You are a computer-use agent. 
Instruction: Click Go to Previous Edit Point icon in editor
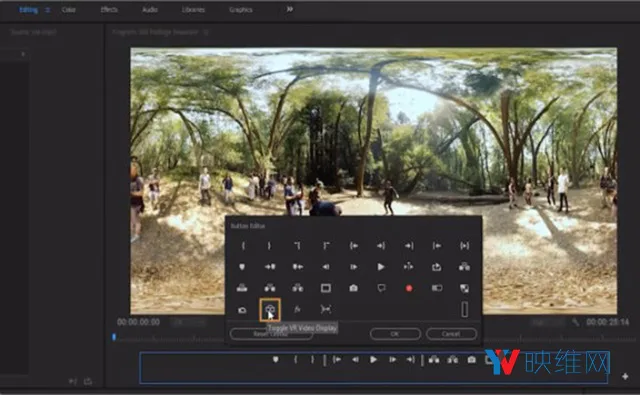[437, 246]
